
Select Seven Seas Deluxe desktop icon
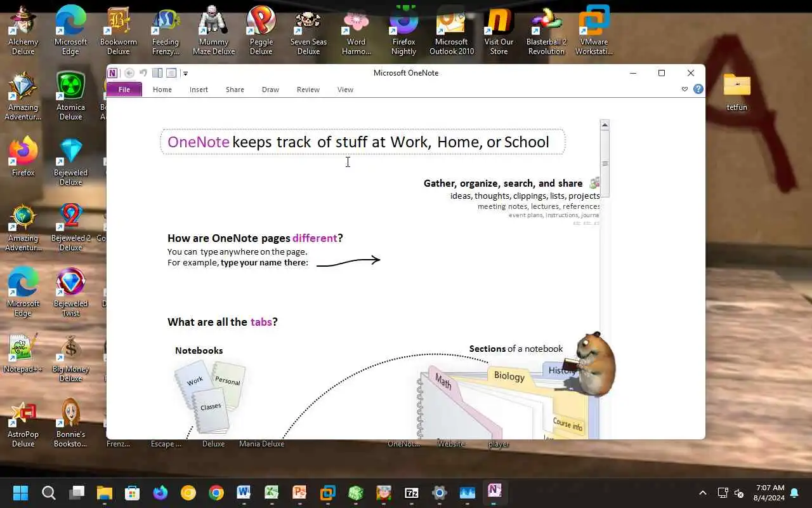point(308,30)
